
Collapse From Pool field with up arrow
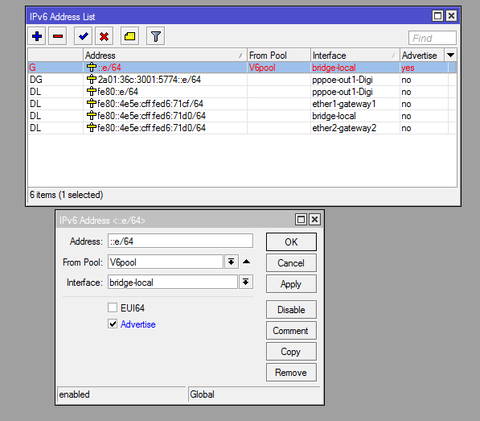(x=246, y=262)
